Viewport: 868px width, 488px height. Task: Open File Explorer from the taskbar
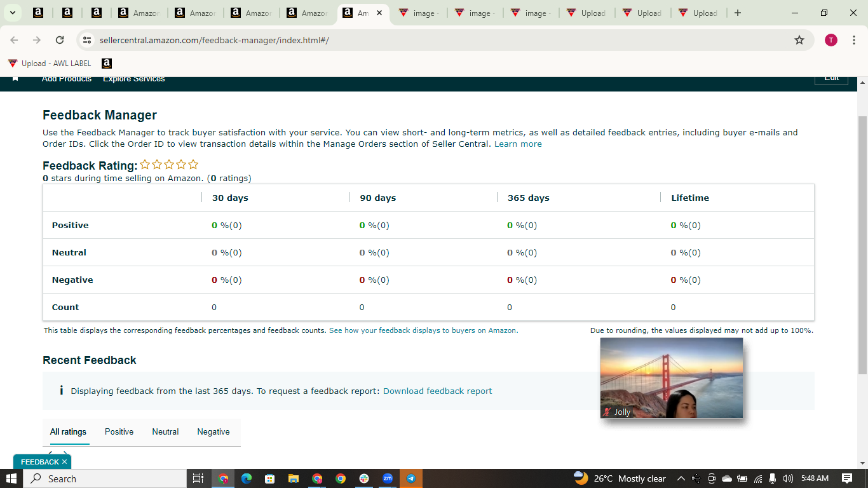coord(293,478)
